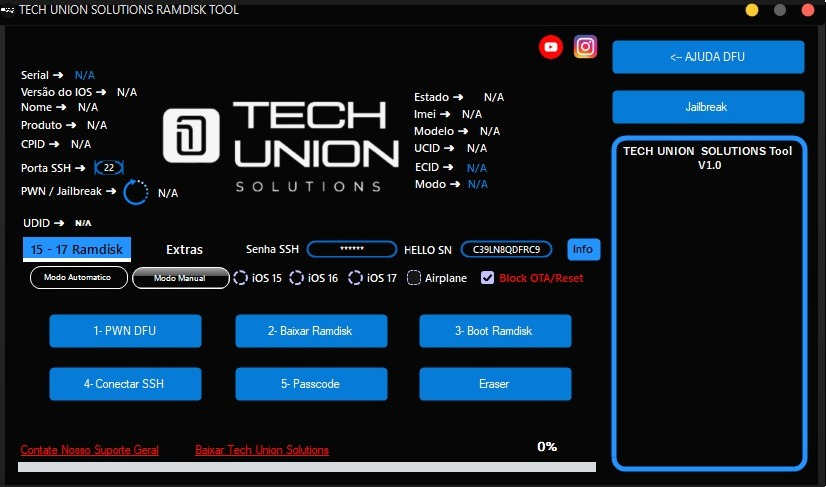The image size is (826, 487).
Task: Click the gray maximize window button
Action: coord(780,10)
